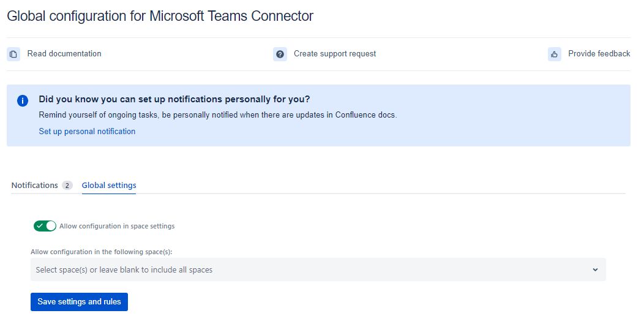The image size is (644, 335).
Task: Expand the space selection dropdown chevron
Action: point(595,269)
